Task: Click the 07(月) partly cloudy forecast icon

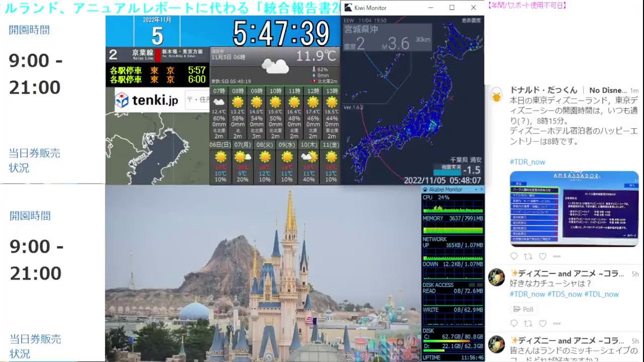Action: point(242,156)
